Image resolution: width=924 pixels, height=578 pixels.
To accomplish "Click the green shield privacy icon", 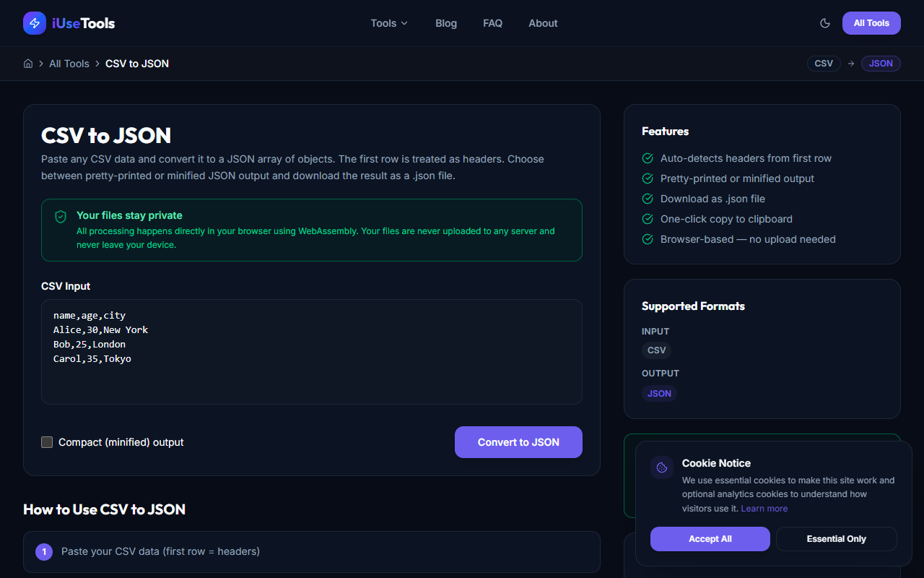I will point(61,216).
